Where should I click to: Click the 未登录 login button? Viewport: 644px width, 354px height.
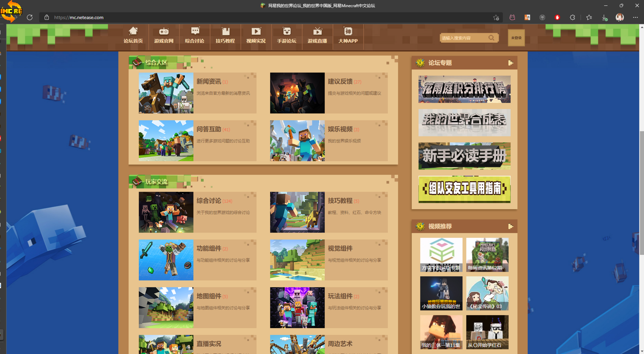pos(516,38)
